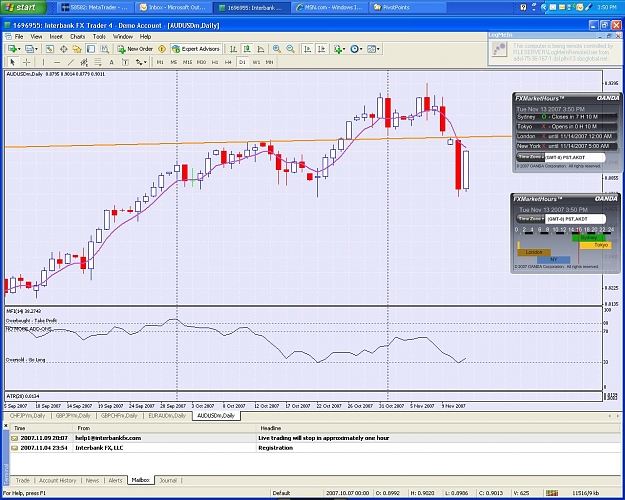Switch to H1 timeframe

pyautogui.click(x=215, y=62)
